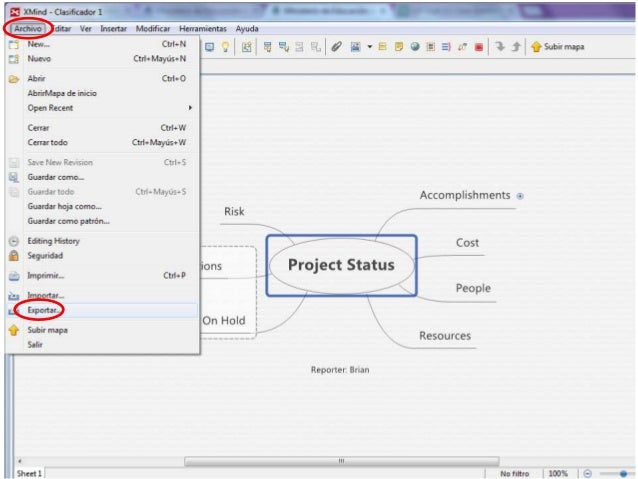
Task: Select Guardar como... menu entry
Action: tap(102, 177)
